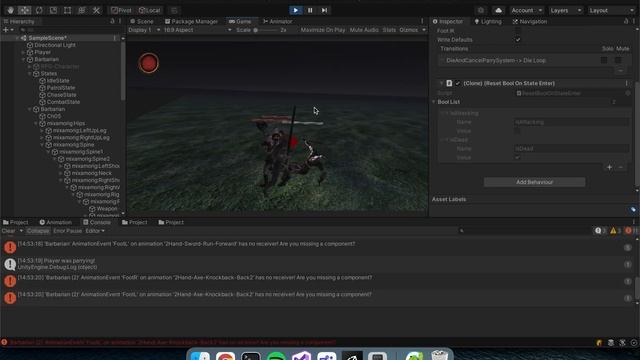The image size is (640, 360).
Task: Select the Move tool
Action: point(24,10)
